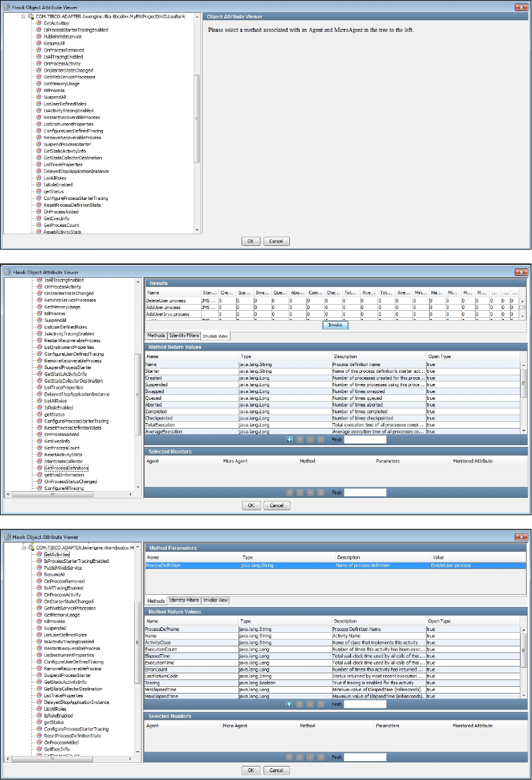Click Cancel in the Method Parameters window

click(x=276, y=770)
